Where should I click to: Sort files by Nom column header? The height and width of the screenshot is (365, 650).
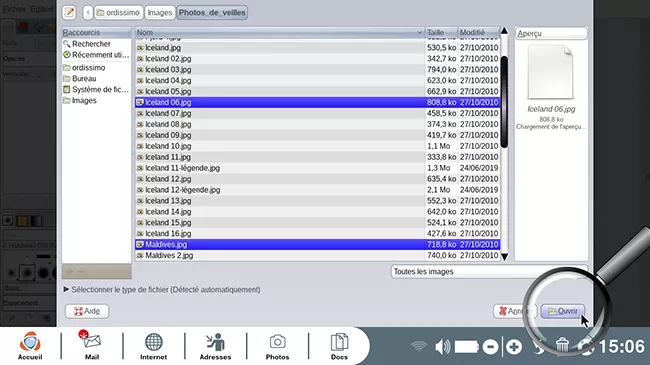pos(279,32)
